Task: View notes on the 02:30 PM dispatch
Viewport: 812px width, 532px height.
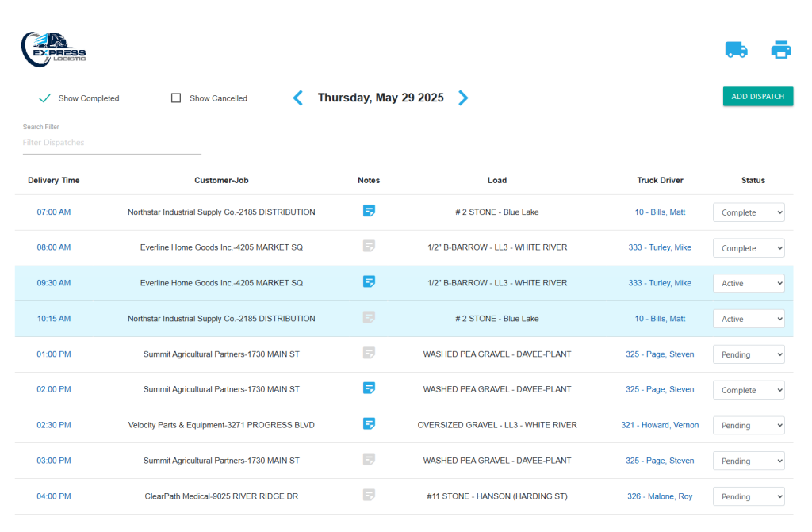Action: coord(369,423)
